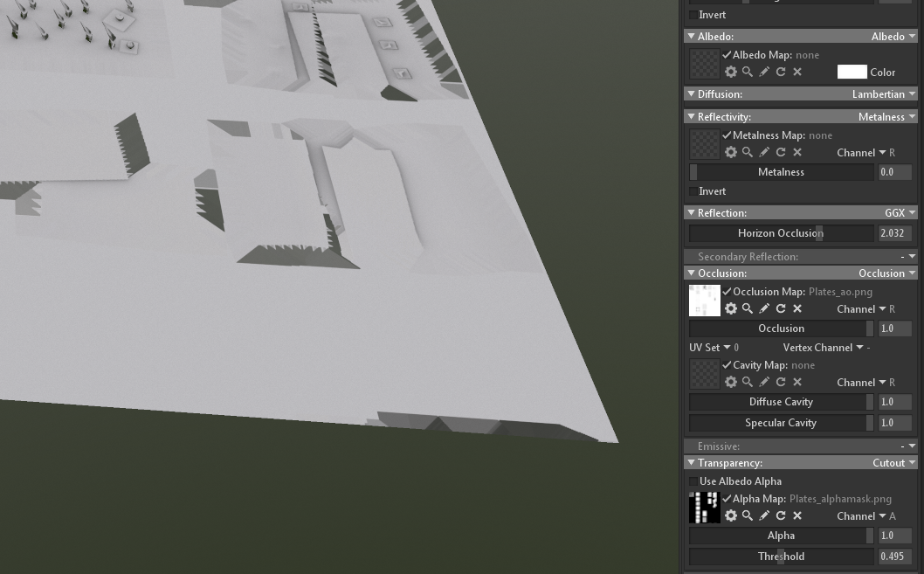
Task: Adjust the Diffuse Cavity slider
Action: (x=782, y=402)
